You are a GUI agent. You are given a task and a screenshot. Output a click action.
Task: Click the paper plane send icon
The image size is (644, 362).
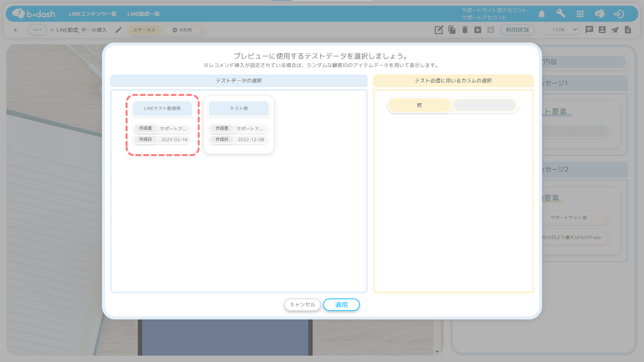coord(615,30)
